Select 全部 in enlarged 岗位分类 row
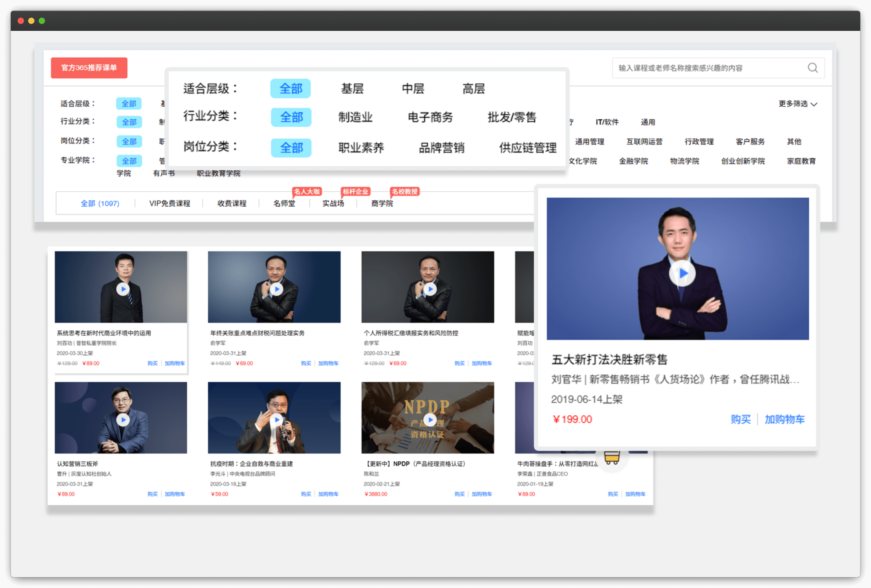The height and width of the screenshot is (588, 871). click(x=291, y=148)
